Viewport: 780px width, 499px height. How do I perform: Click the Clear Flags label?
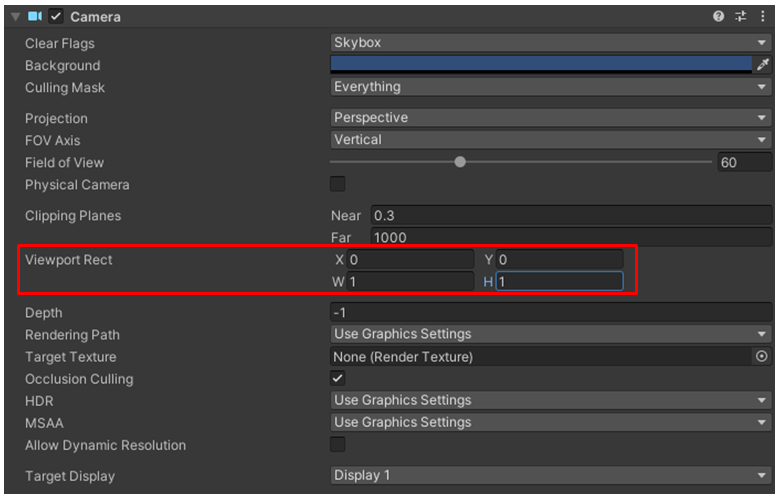60,44
